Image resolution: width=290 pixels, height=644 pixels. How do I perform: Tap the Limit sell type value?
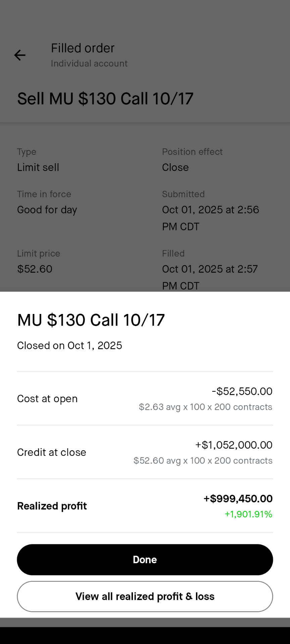point(38,167)
